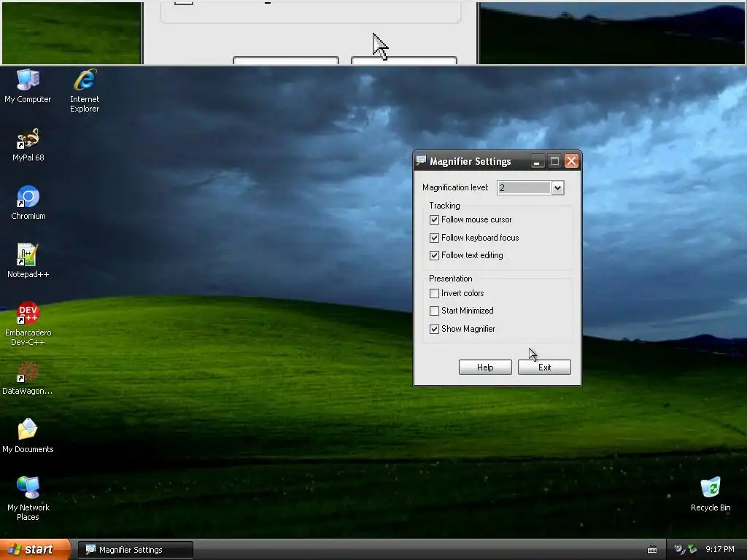
Task: Open the Start menu
Action: pos(35,549)
